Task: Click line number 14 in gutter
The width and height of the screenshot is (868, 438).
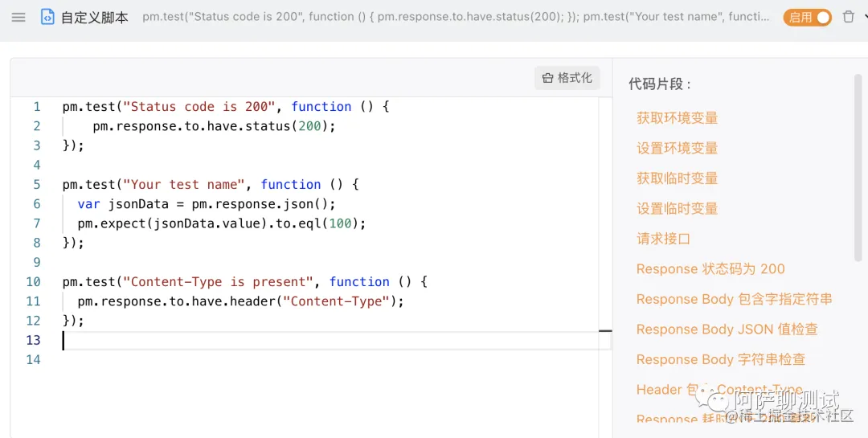Action: (33, 359)
